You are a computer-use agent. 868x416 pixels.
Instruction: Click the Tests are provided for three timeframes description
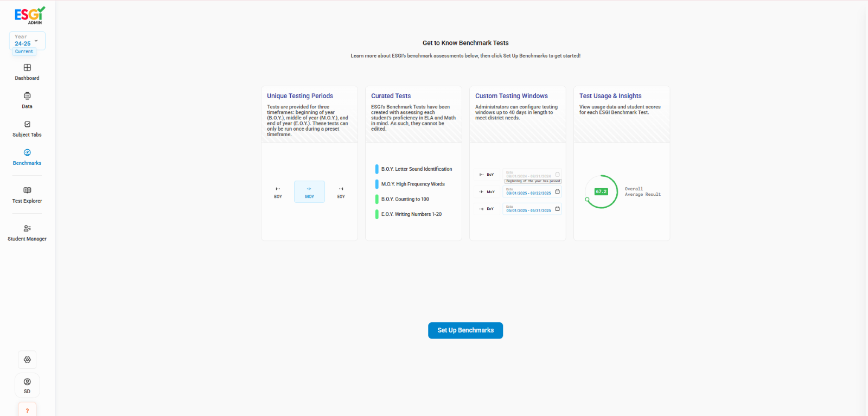click(308, 120)
